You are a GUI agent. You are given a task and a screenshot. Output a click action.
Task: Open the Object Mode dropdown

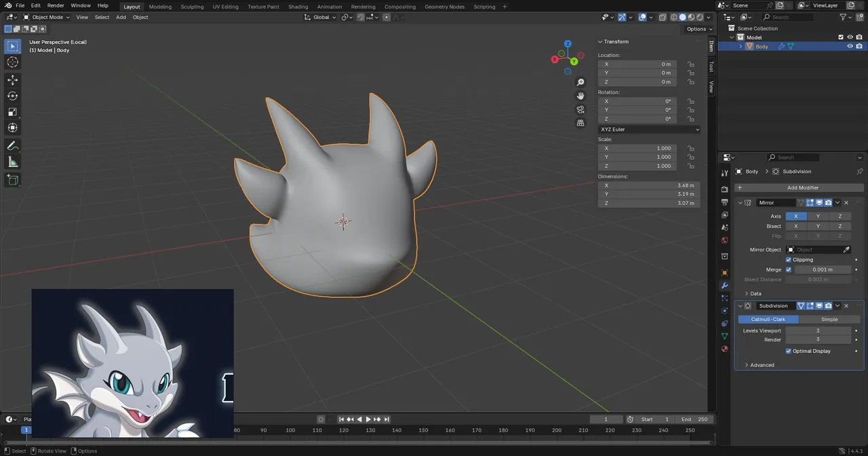click(47, 17)
